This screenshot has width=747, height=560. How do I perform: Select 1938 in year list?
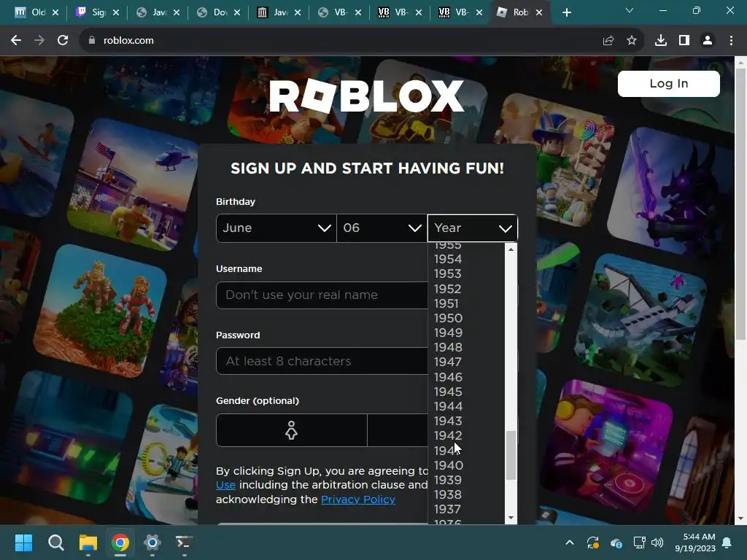pyautogui.click(x=448, y=494)
